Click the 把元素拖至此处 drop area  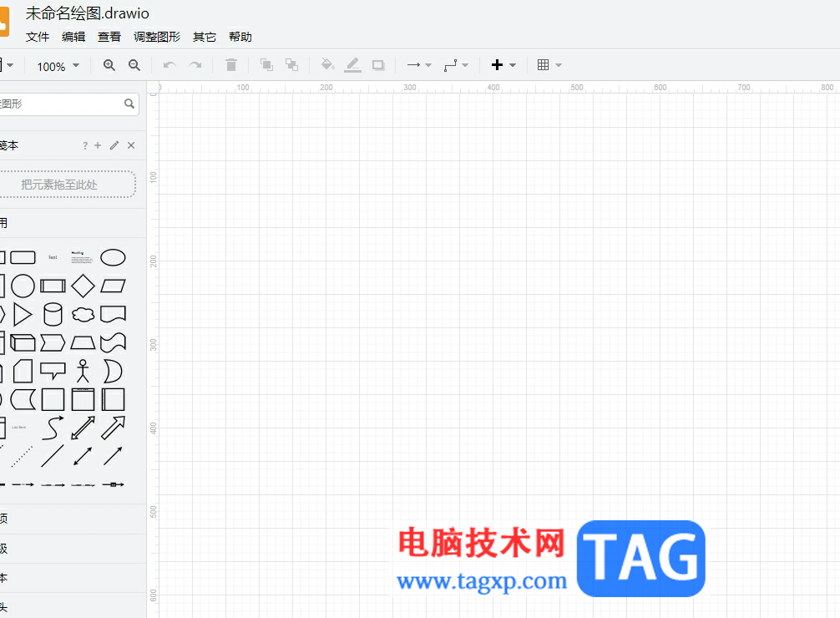coord(67,185)
